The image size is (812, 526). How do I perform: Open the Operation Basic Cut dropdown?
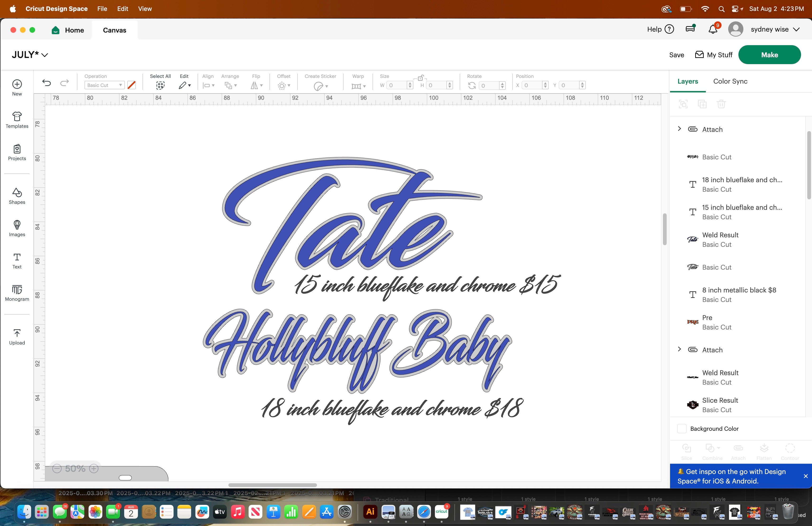pyautogui.click(x=104, y=85)
